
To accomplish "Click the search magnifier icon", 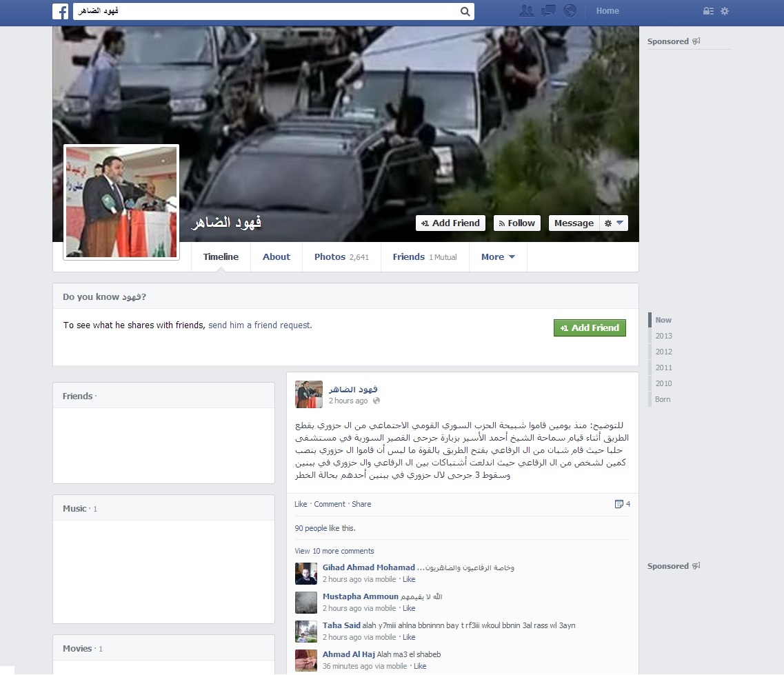I will (x=465, y=12).
